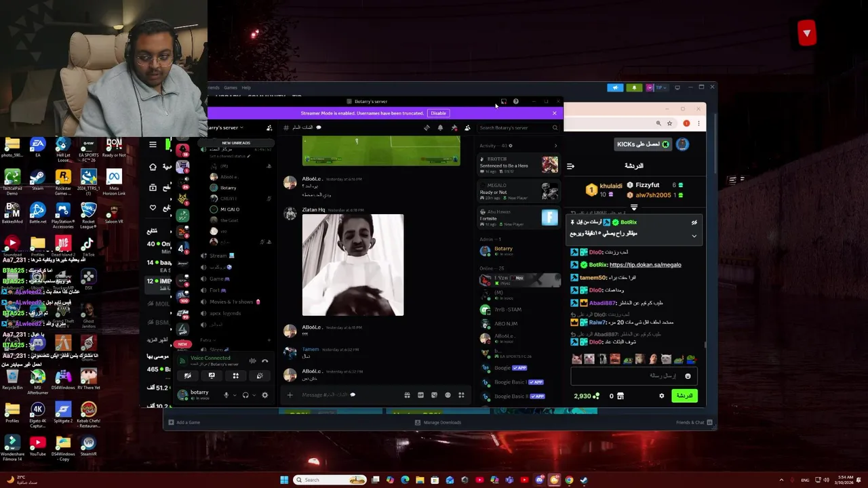Open soundboard button in voice panel
The width and height of the screenshot is (868, 488).
pyautogui.click(x=260, y=375)
